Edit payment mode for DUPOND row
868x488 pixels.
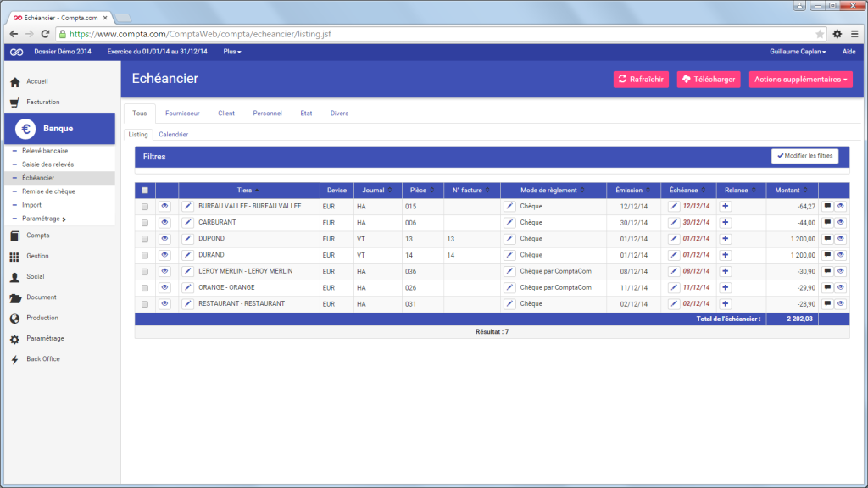tap(509, 239)
